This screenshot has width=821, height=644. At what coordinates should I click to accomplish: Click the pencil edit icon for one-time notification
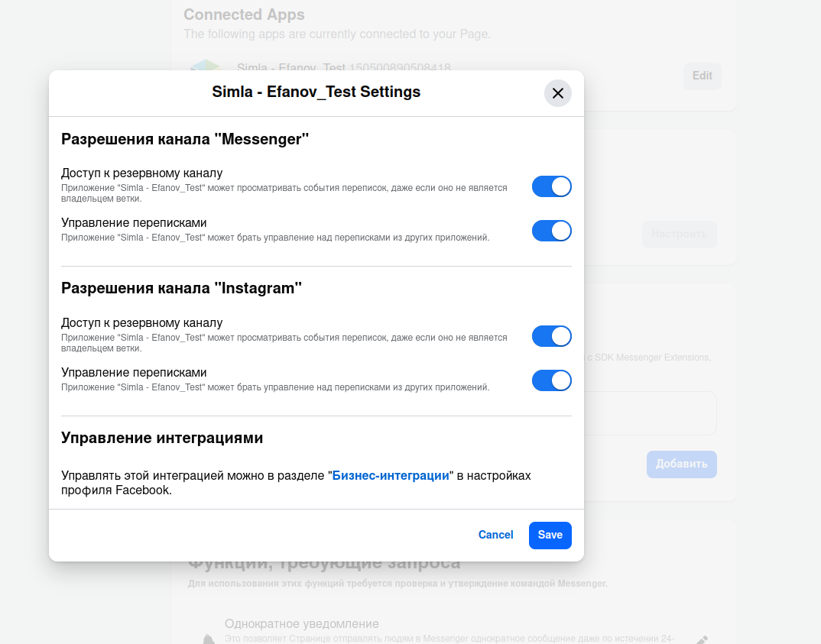703,639
